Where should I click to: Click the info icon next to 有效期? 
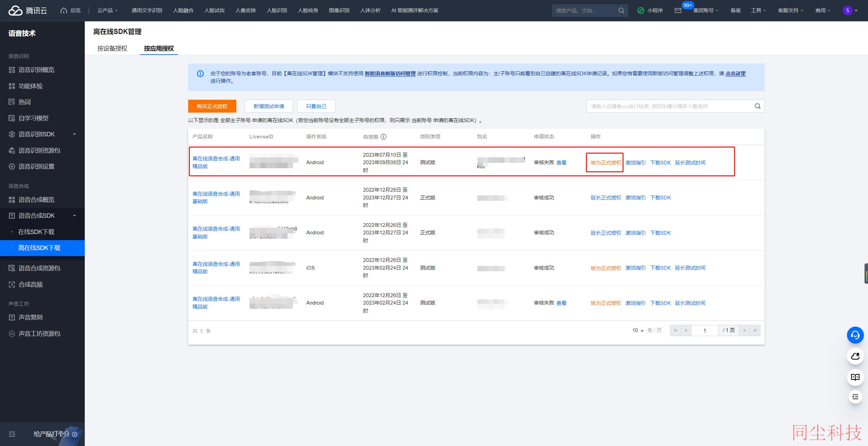tap(383, 137)
